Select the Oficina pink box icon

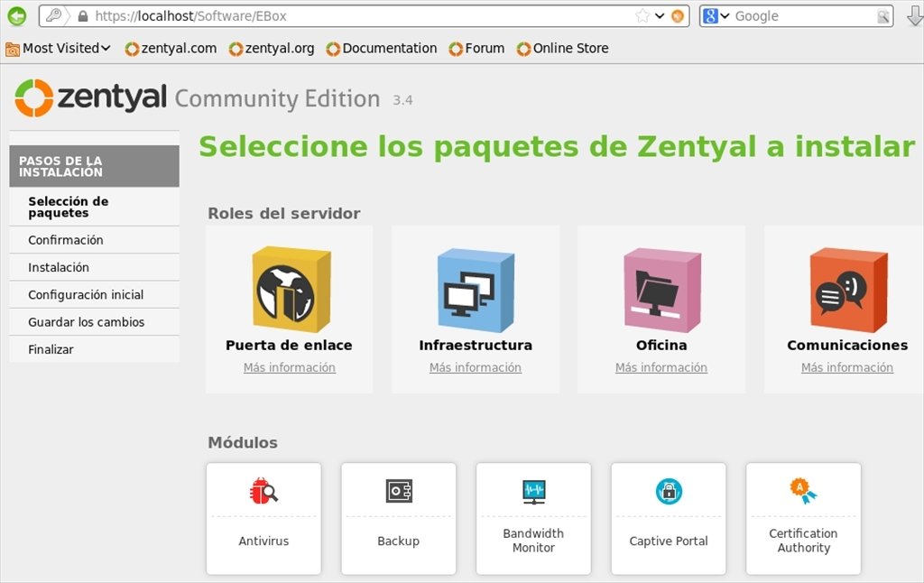point(662,290)
